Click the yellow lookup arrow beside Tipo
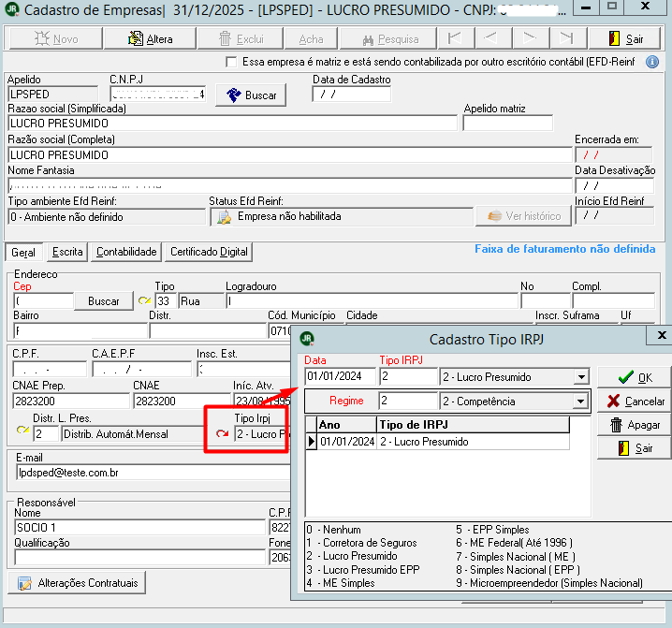This screenshot has height=628, width=672. (144, 301)
